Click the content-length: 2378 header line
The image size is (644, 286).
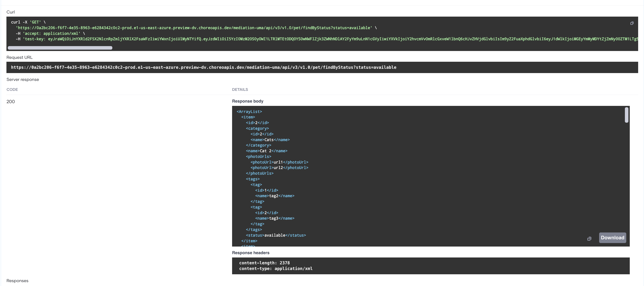point(264,263)
